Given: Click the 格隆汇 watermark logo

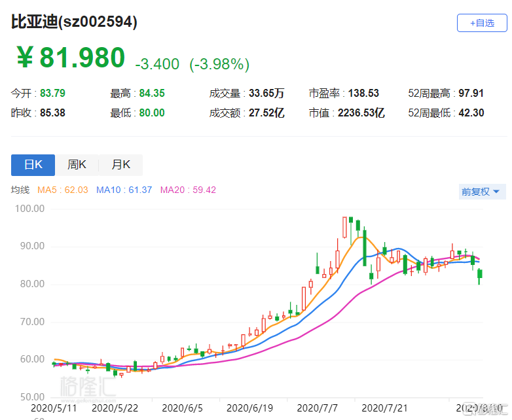Looking at the screenshot, I should [88, 386].
